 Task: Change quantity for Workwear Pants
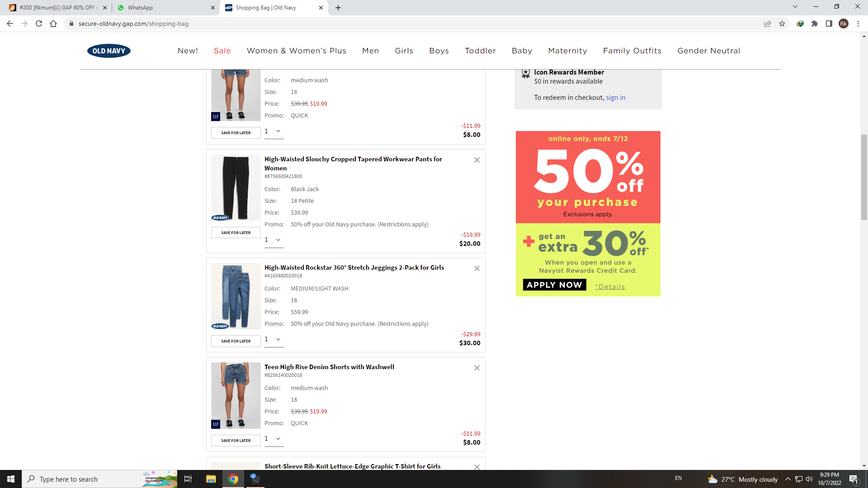point(274,240)
